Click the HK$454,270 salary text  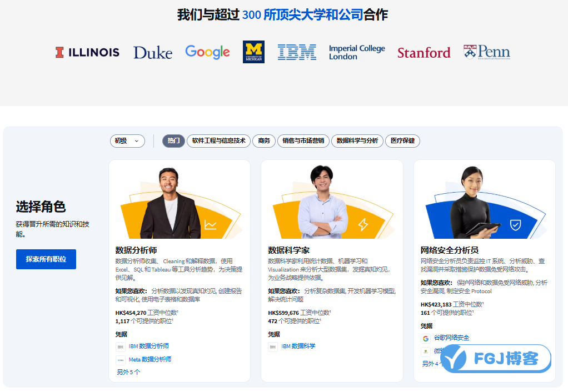coord(131,313)
